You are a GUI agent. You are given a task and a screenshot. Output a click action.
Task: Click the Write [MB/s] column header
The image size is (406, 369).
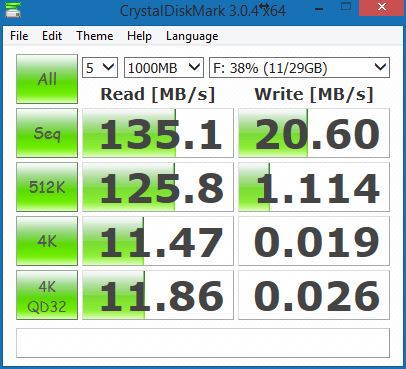click(x=314, y=94)
